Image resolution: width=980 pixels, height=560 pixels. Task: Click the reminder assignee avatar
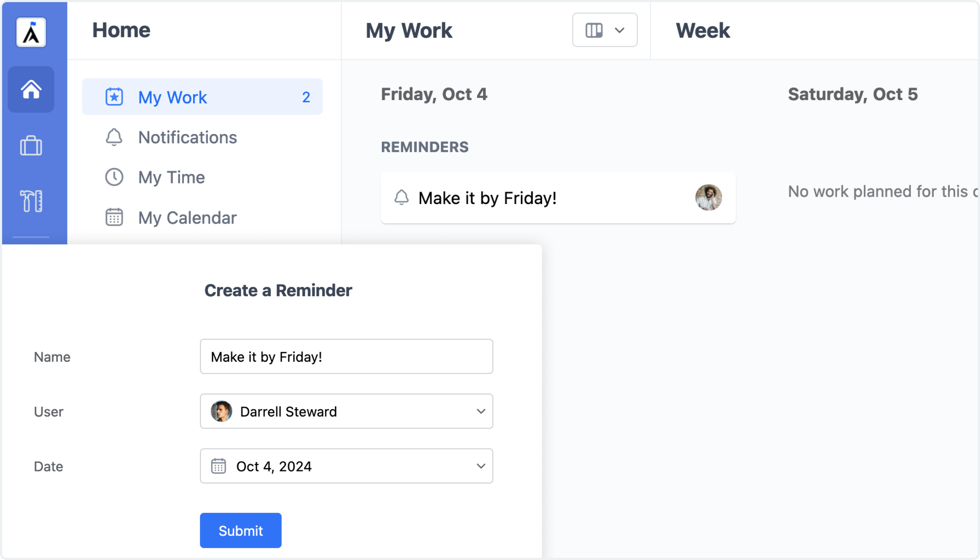point(708,198)
